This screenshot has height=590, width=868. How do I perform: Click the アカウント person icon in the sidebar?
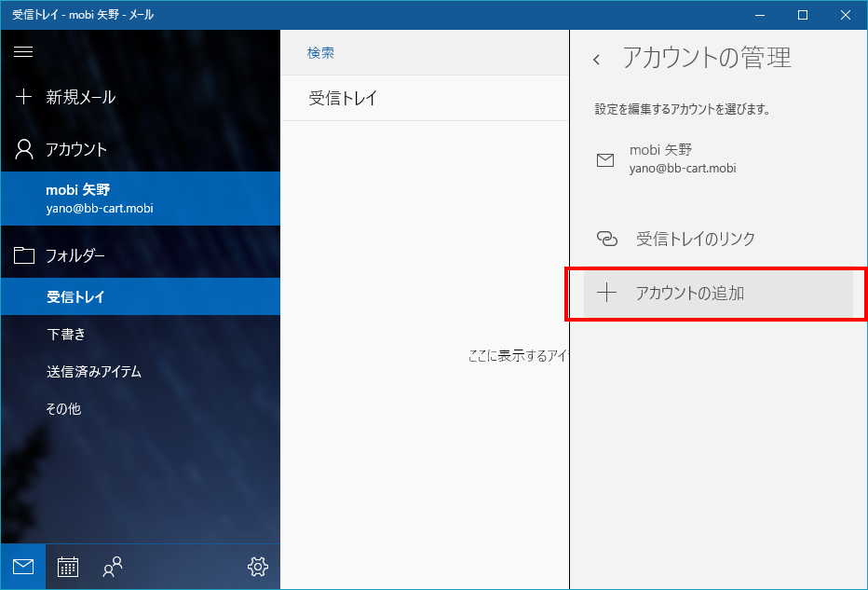pos(22,148)
